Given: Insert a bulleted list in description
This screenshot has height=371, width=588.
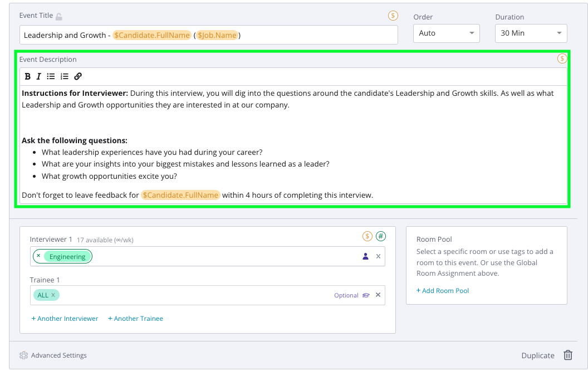Looking at the screenshot, I should [x=51, y=76].
